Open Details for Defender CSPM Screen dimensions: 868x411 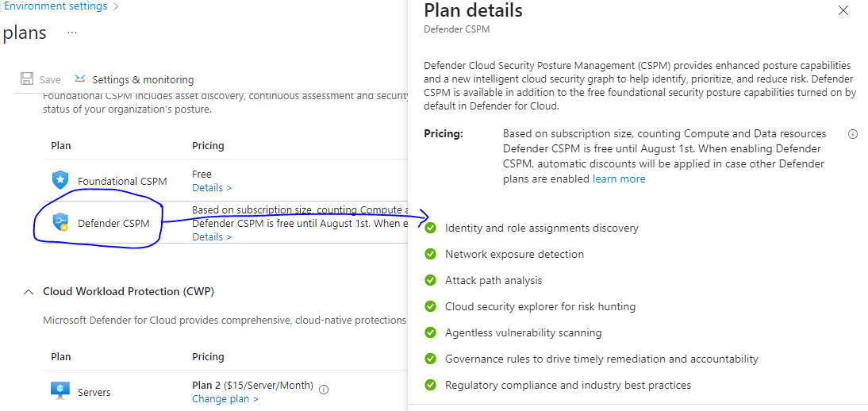coord(212,237)
